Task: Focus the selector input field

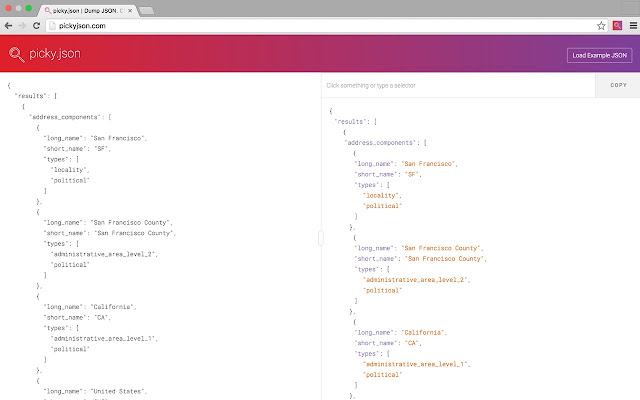Action: click(458, 85)
